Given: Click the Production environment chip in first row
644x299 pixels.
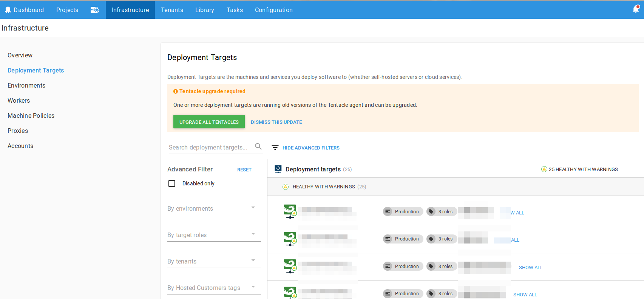Looking at the screenshot, I should pos(403,212).
